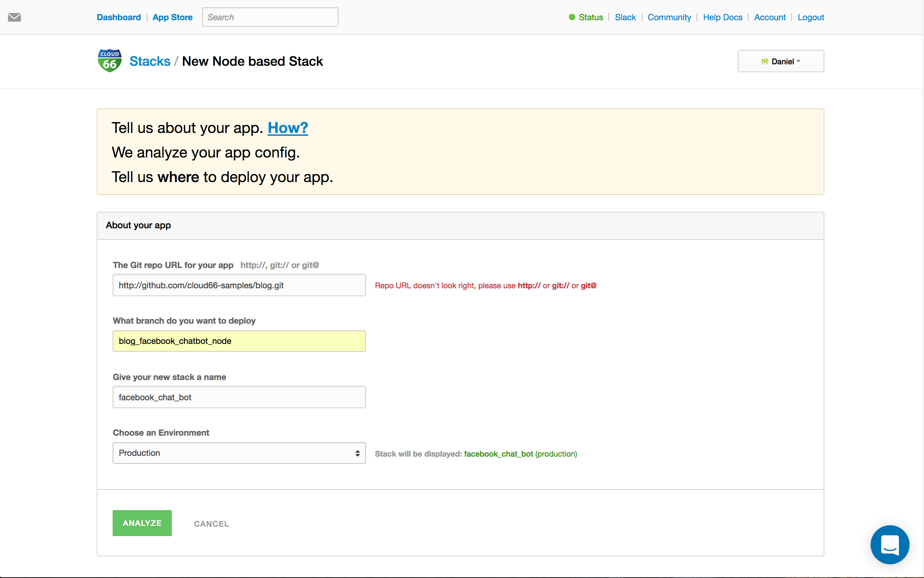
Task: Open the Status page link
Action: coord(590,17)
